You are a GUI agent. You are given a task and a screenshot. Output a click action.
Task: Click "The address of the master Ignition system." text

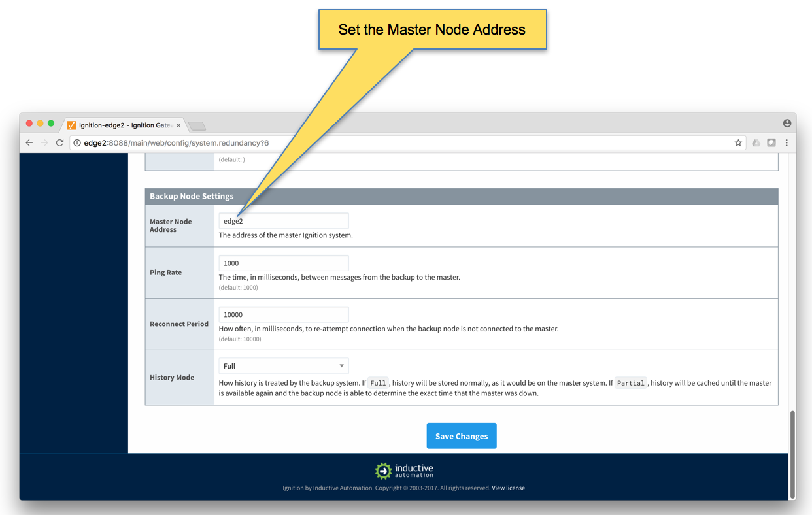click(x=286, y=235)
